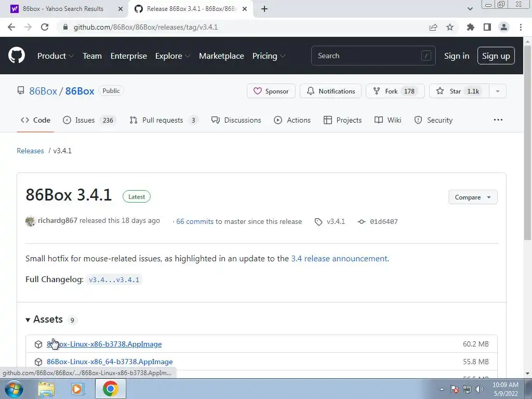Open the Discussions tab
The image size is (532, 399).
(236, 120)
